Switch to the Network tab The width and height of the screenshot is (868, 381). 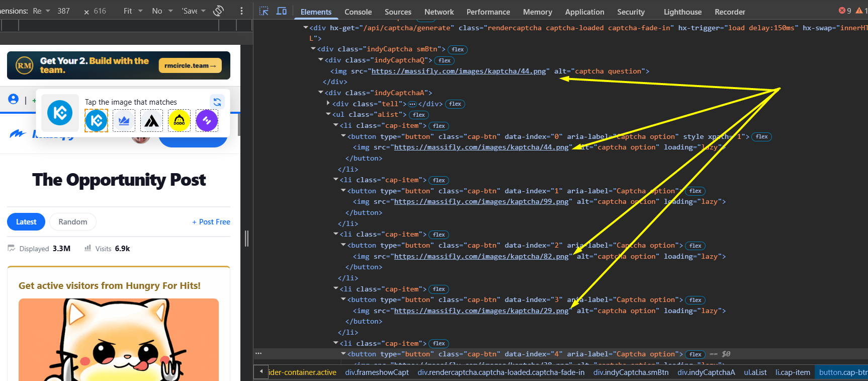click(x=439, y=12)
